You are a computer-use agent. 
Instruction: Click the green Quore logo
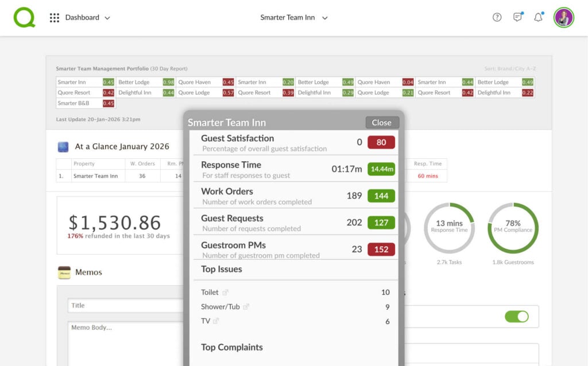point(24,17)
